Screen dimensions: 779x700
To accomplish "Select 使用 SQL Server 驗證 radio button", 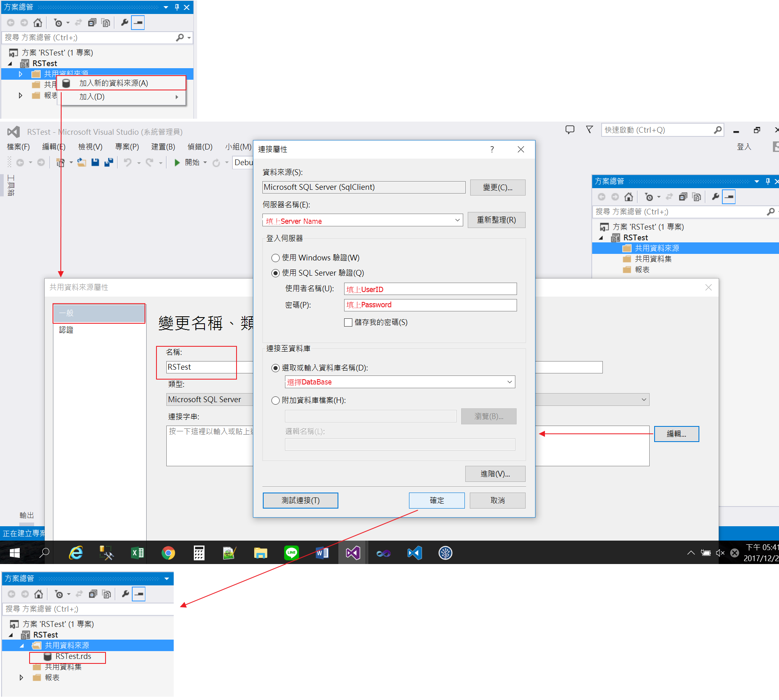I will [x=276, y=273].
